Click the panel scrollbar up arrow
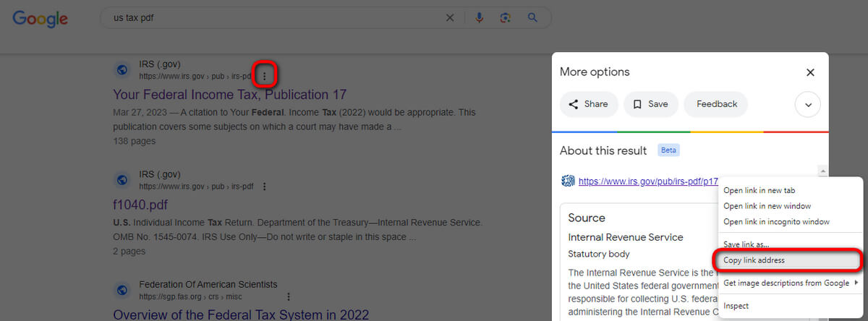 [823, 171]
